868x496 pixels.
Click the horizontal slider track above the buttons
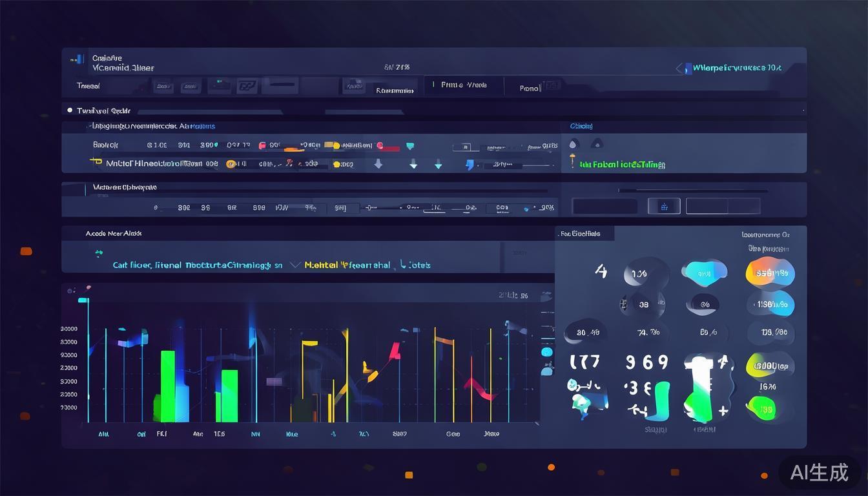pyautogui.click(x=692, y=191)
